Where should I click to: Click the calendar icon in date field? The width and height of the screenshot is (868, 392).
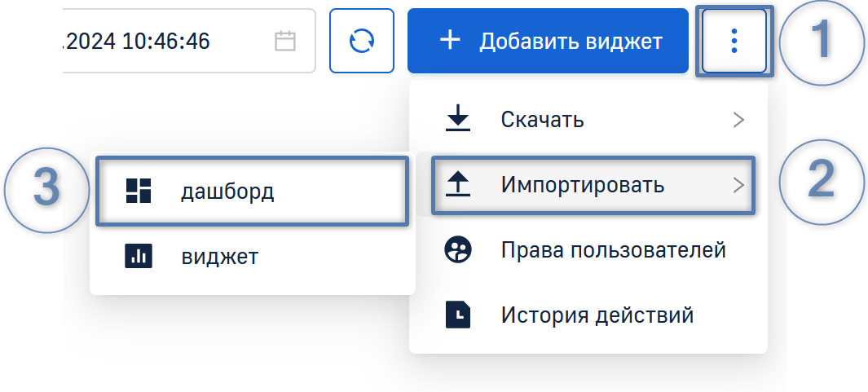coord(284,41)
